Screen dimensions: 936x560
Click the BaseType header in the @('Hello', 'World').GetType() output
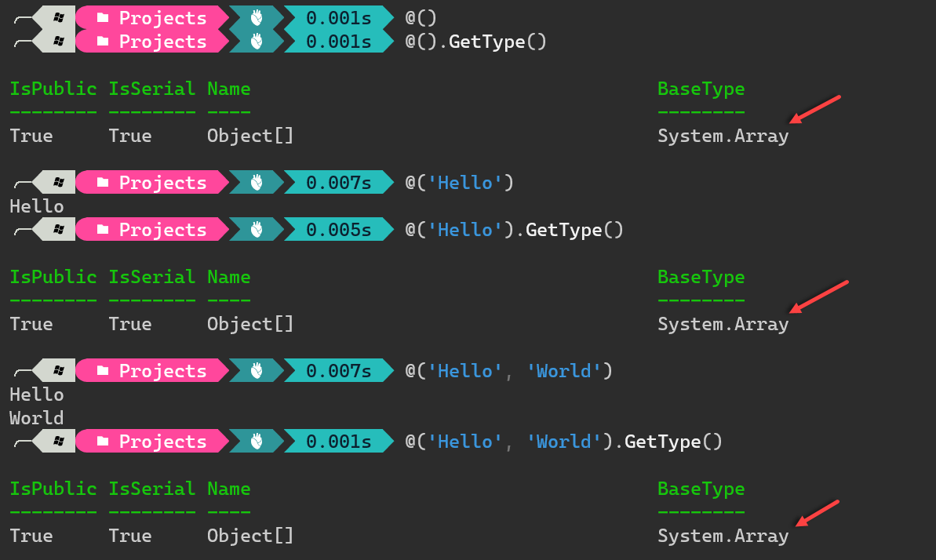pos(701,489)
